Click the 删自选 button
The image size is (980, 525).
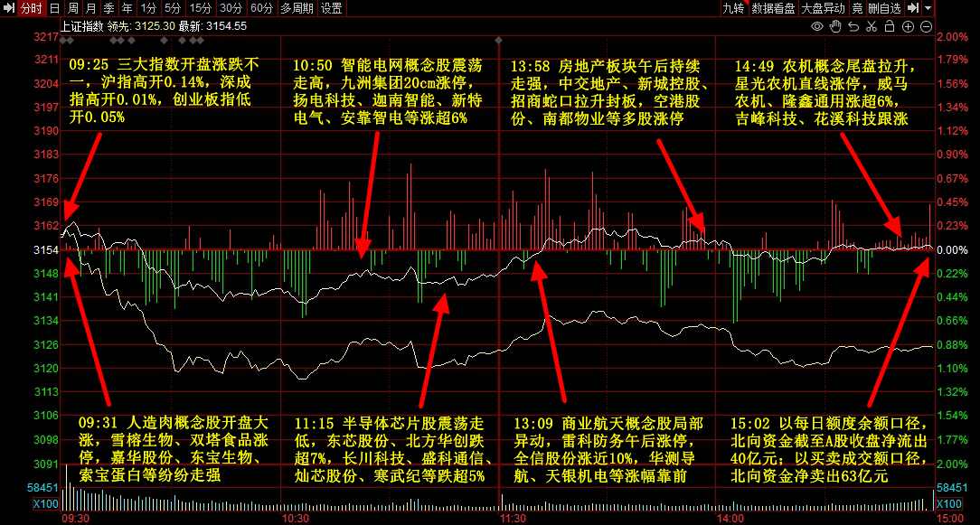884,8
